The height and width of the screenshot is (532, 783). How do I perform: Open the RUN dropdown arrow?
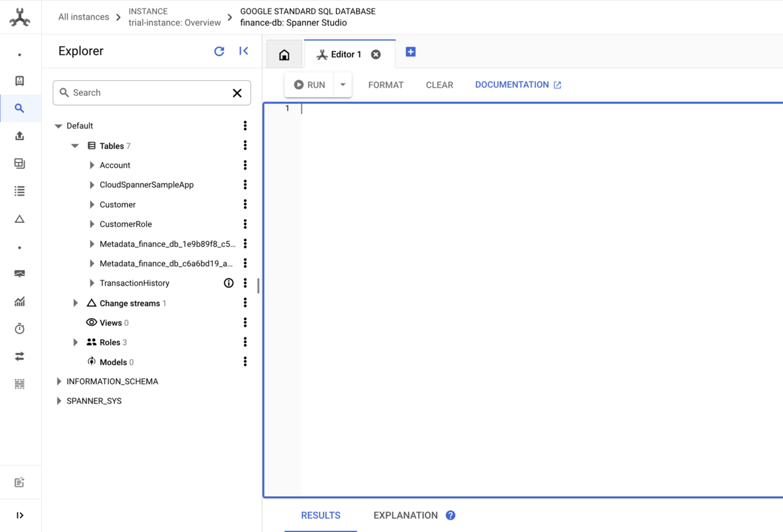click(x=343, y=84)
